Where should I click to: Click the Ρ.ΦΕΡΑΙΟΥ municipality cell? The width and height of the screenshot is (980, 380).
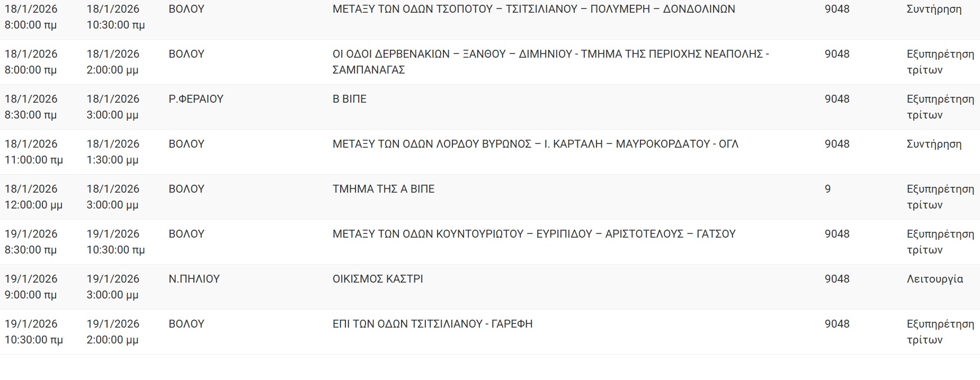[196, 99]
